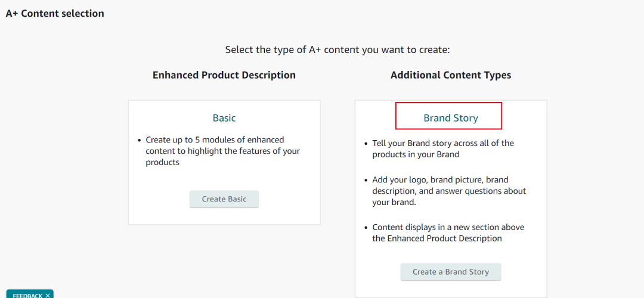Screen dimensions: 644x298
Task: Click the 'Tell your Brand story' bullet text
Action: point(442,148)
